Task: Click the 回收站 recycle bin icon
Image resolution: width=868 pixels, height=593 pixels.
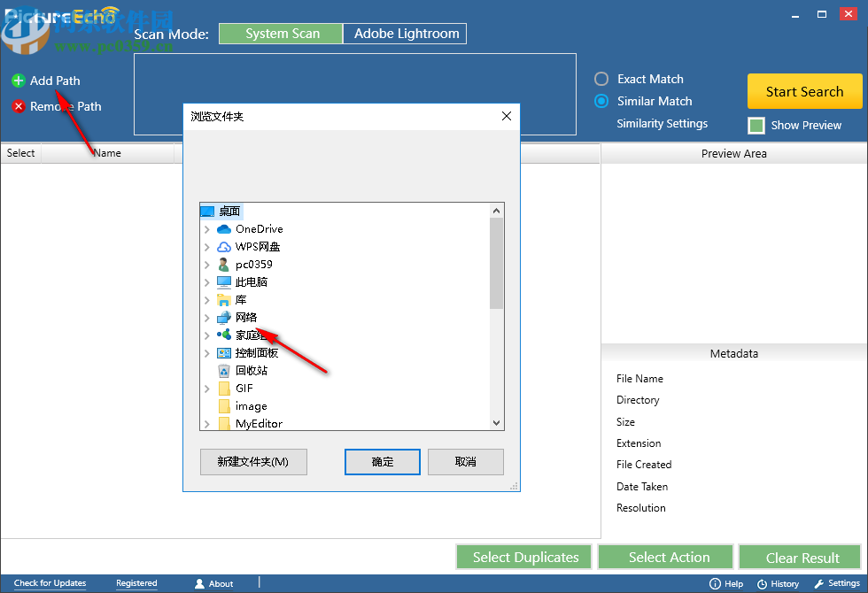Action: pos(224,371)
